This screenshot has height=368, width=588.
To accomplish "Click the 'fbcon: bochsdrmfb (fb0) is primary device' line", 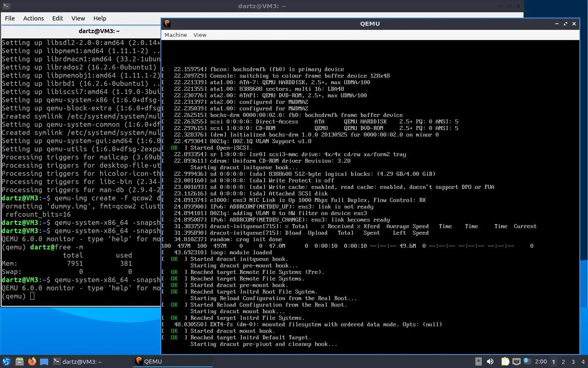I will click(253, 69).
